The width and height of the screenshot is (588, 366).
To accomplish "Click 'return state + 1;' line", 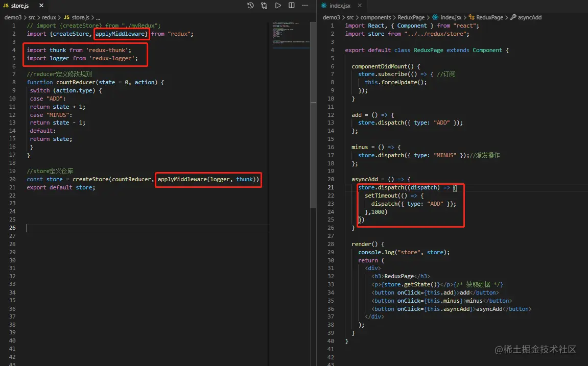I will coord(57,107).
